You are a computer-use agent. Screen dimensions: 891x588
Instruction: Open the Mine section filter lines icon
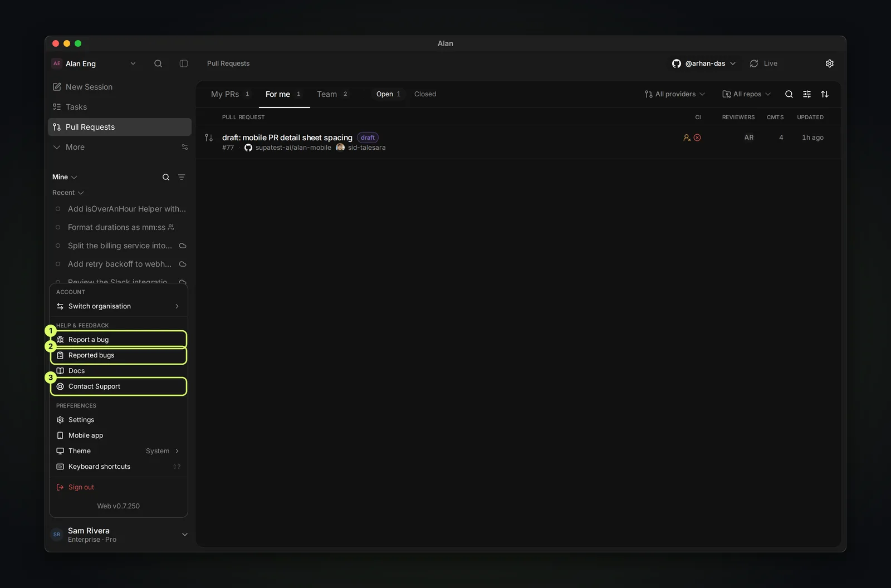click(x=182, y=177)
